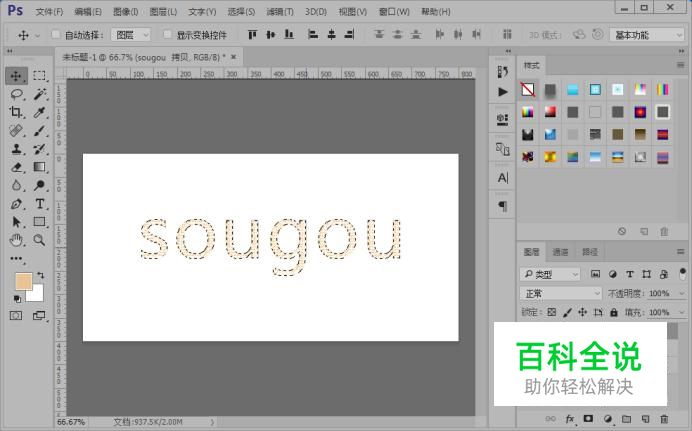This screenshot has width=692, height=431.
Task: Select the Crop tool
Action: [16, 112]
